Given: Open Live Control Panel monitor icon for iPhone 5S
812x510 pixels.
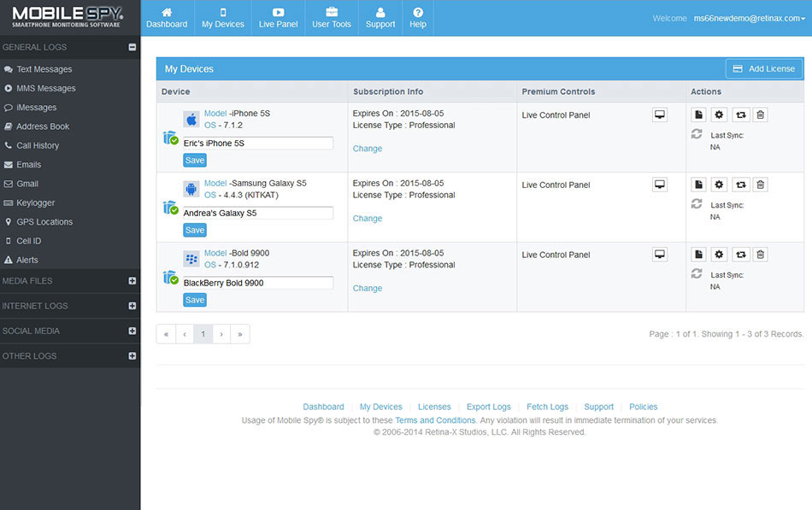Looking at the screenshot, I should click(659, 115).
